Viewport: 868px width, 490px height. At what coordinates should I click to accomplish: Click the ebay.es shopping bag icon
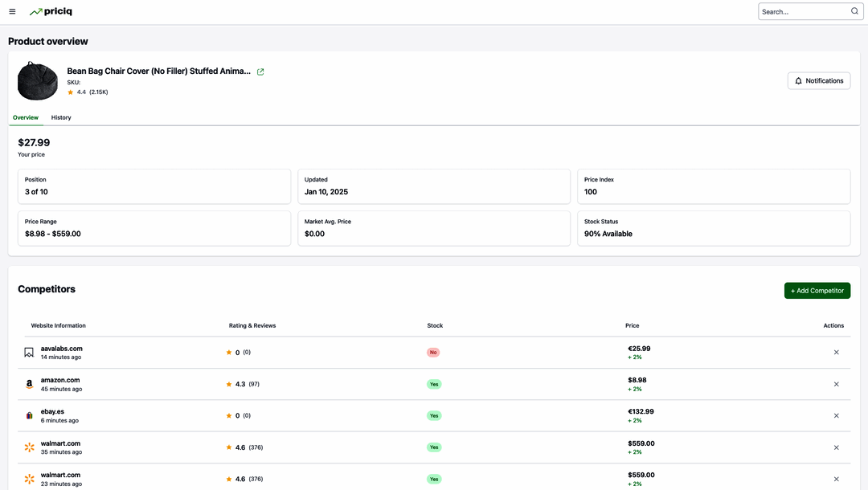(x=29, y=416)
